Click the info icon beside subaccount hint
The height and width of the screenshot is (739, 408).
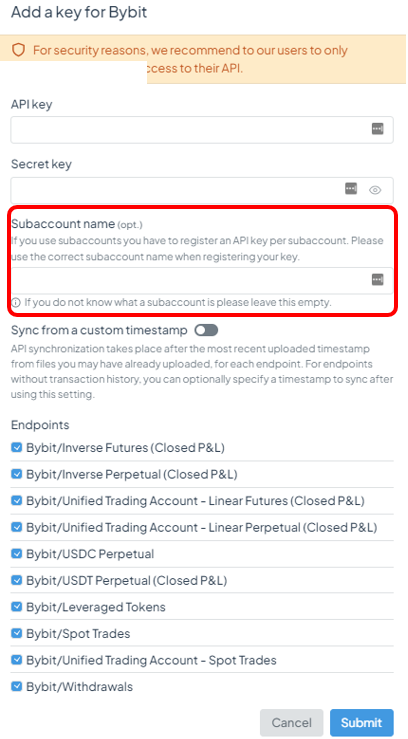[x=16, y=302]
